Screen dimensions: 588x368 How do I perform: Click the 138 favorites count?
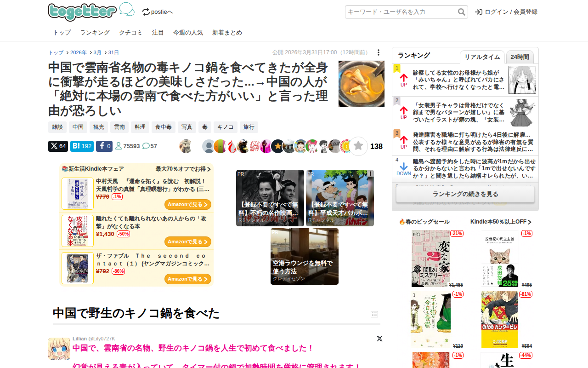pyautogui.click(x=376, y=146)
